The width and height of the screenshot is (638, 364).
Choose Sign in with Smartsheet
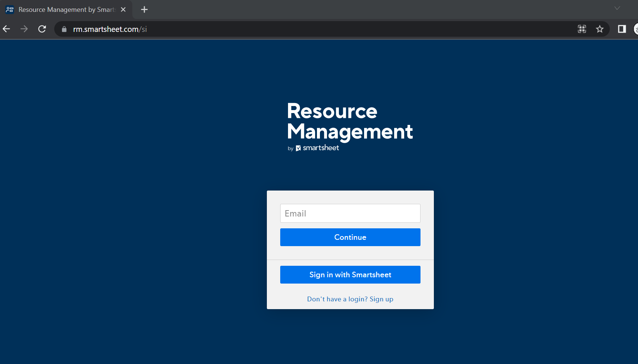350,275
